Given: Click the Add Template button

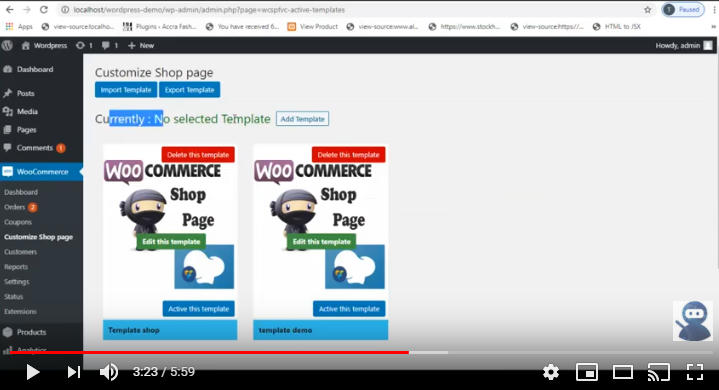Looking at the screenshot, I should pyautogui.click(x=302, y=119).
